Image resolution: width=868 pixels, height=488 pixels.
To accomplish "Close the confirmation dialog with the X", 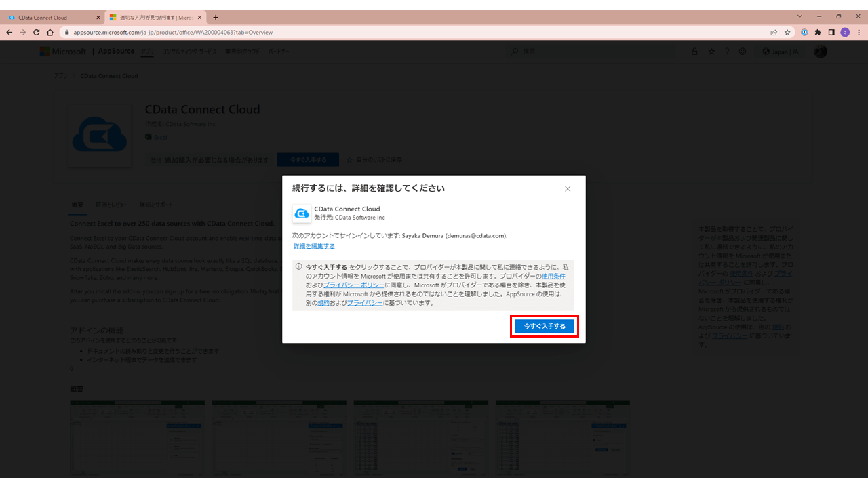I will [568, 189].
